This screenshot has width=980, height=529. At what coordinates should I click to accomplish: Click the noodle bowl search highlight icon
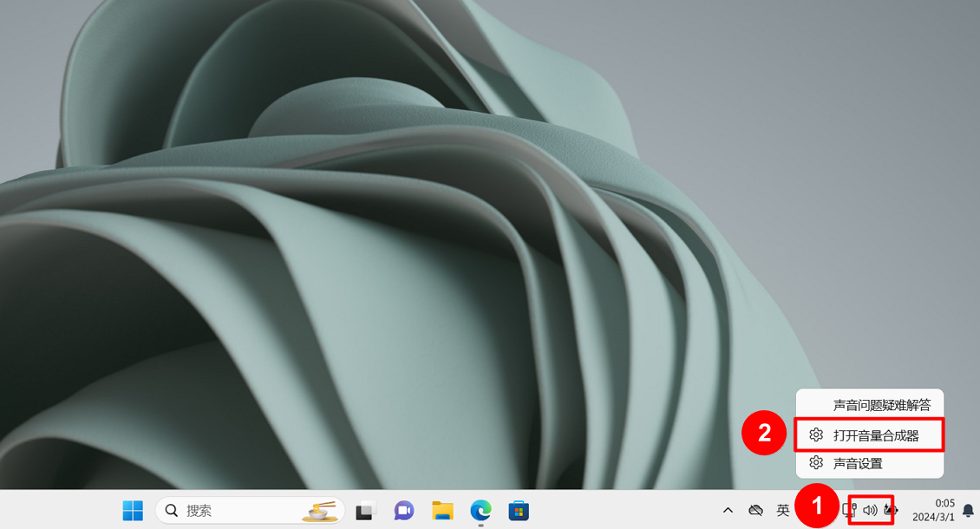(x=319, y=511)
